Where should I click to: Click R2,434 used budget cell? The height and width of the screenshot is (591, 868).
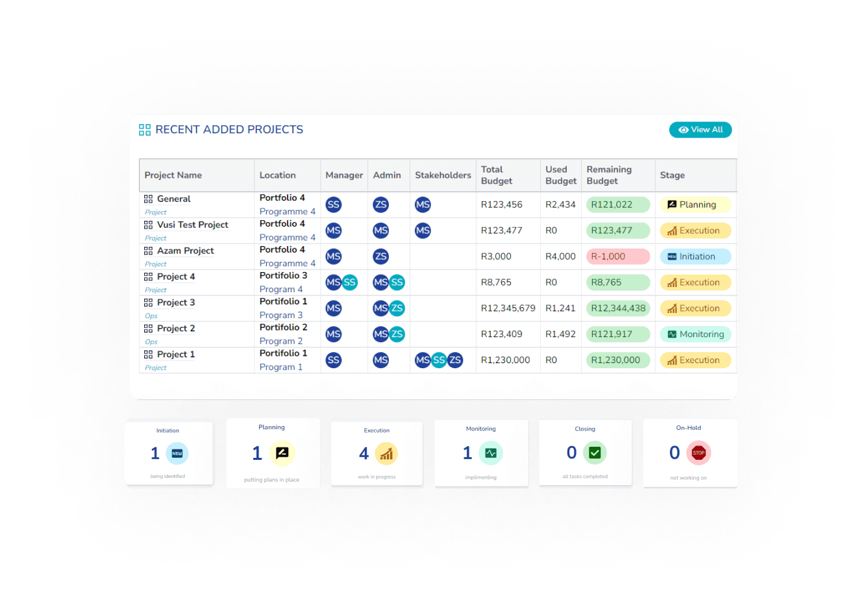coord(560,205)
